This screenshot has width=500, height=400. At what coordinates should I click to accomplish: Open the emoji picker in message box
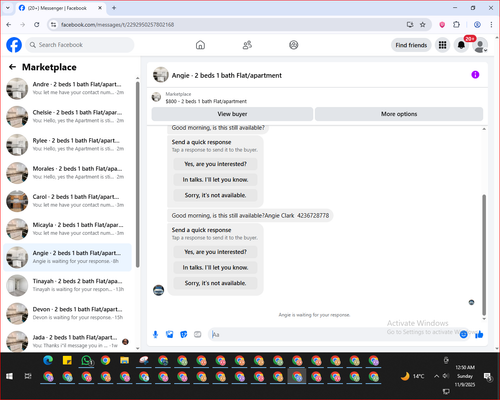463,334
